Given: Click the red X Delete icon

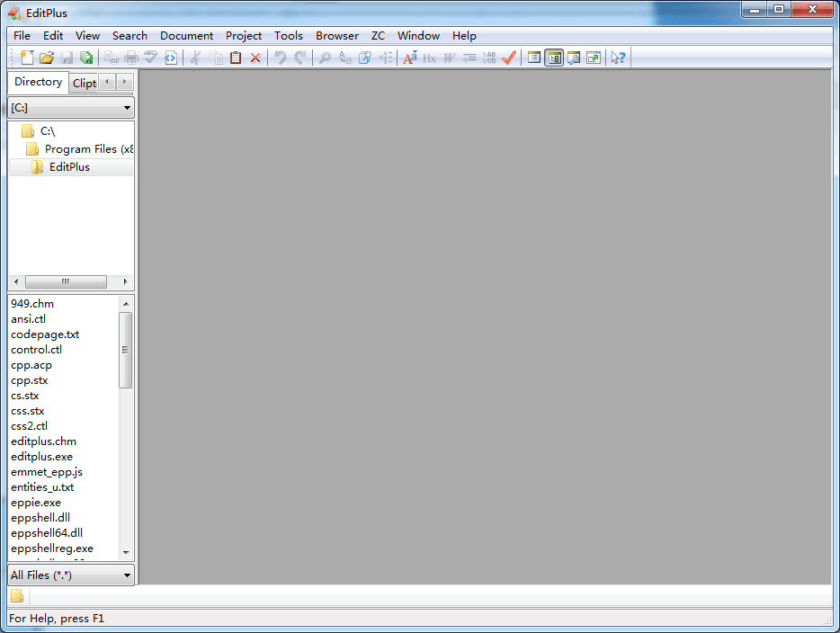Looking at the screenshot, I should tap(255, 58).
